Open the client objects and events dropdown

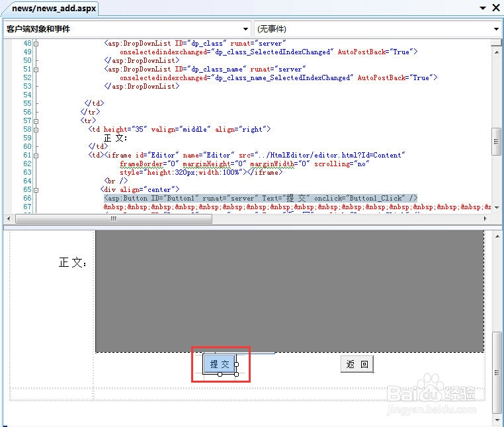coord(127,29)
